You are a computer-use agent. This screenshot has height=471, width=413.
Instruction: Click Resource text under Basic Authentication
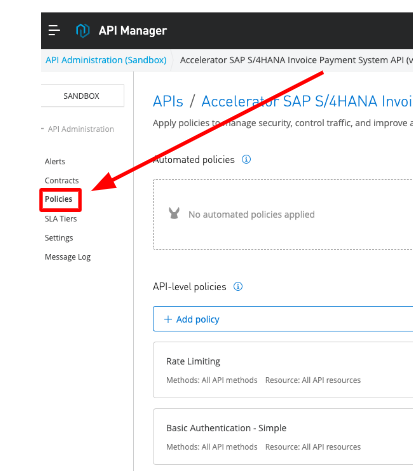[313, 447]
